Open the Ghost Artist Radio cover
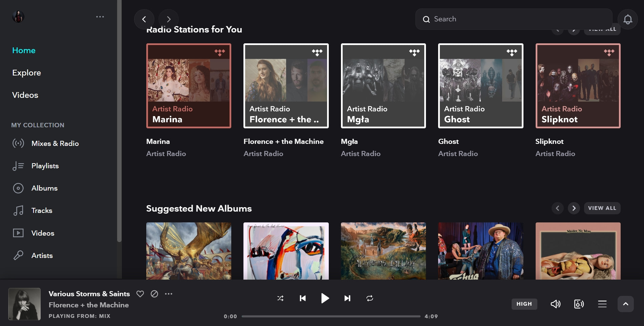 481,86
